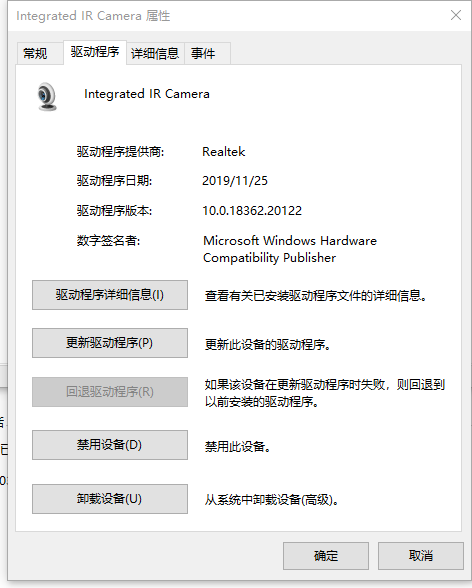Click the dialog title bar text
Screen dimensions: 472x588
coord(93,16)
